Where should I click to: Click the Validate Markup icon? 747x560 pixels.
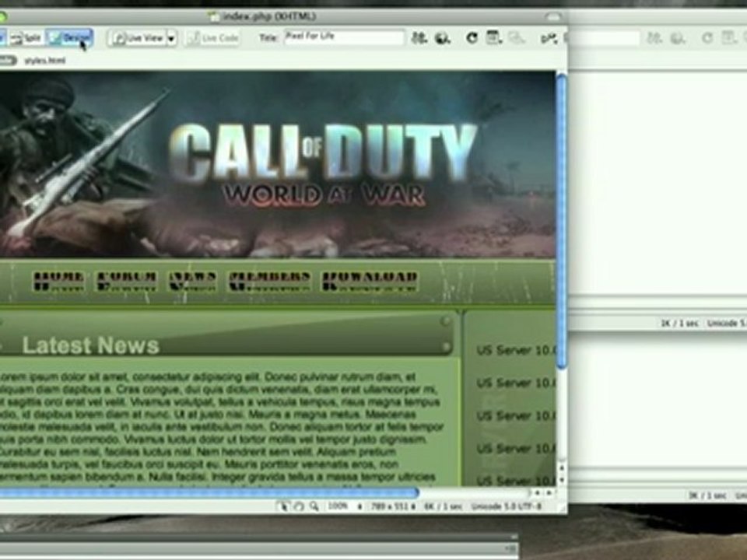pos(549,38)
